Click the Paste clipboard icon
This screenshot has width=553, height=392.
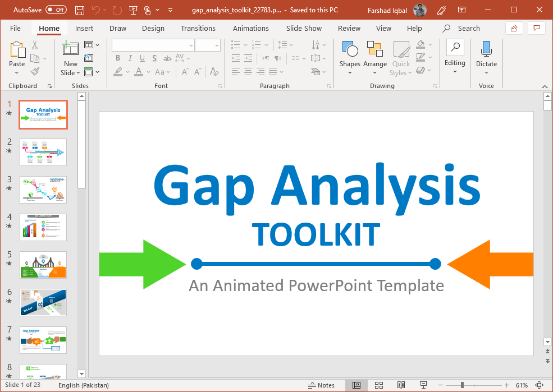tap(17, 49)
